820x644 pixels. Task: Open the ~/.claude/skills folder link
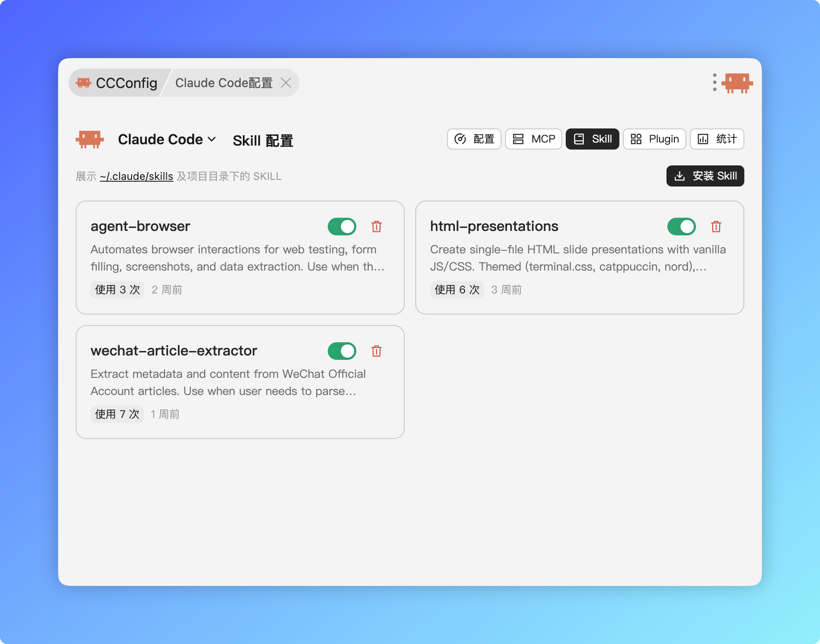click(x=136, y=176)
